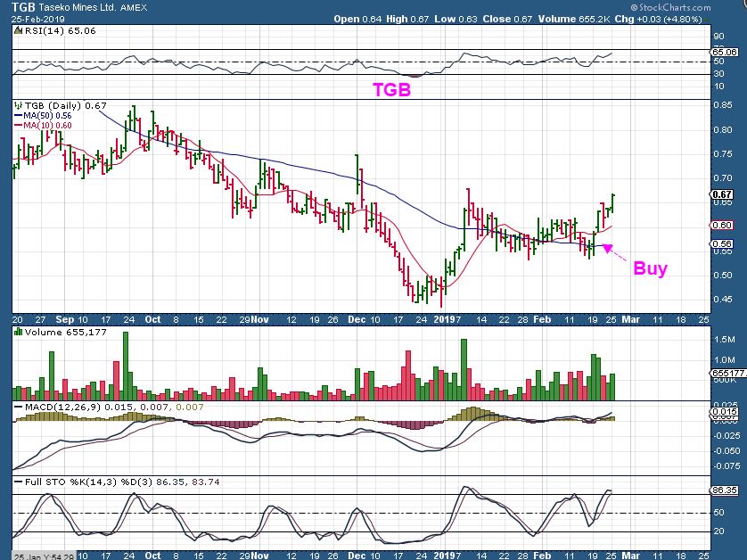Click the 0.56 MA(50) price tag on right axis
The height and width of the screenshot is (560, 747).
coord(722,243)
